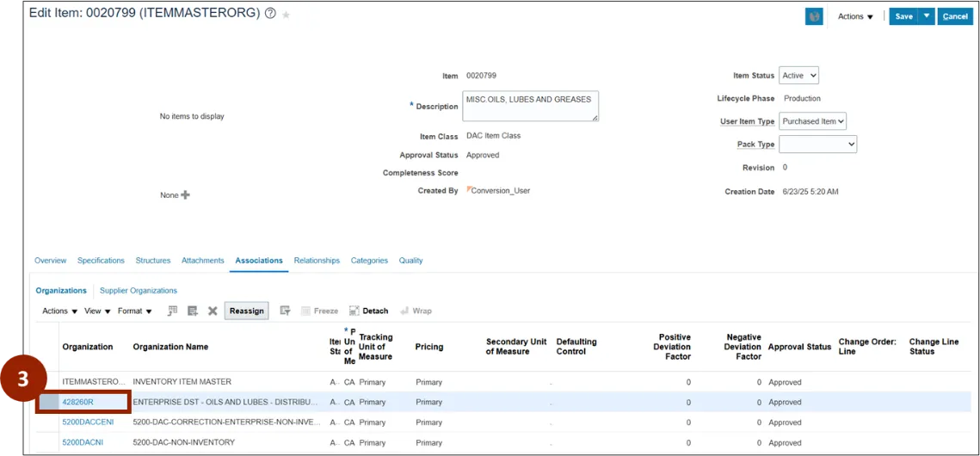Click the query by example filter icon
Screen dimensions: 980x456
tap(285, 311)
